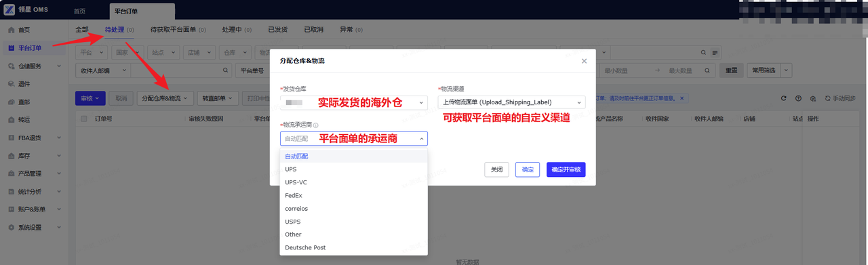Close the 分配仓库&物流 dialog with X
The width and height of the screenshot is (868, 265).
[x=585, y=61]
